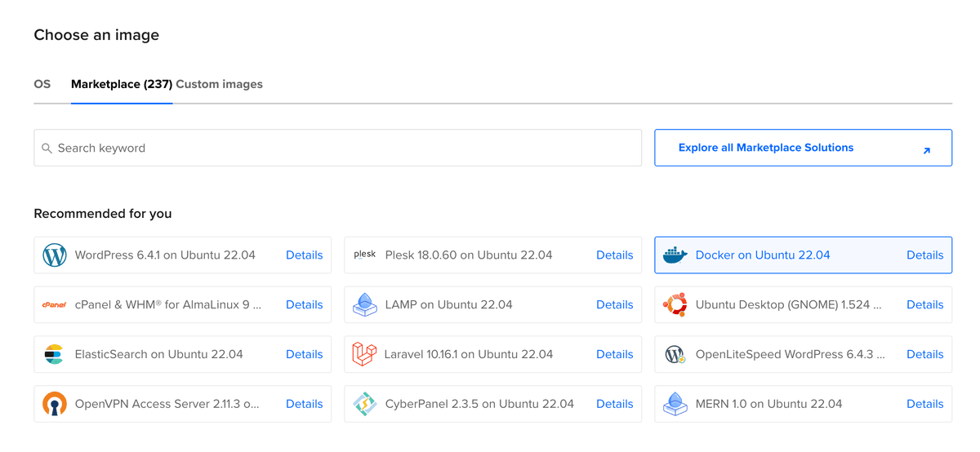Switch to the OS tab
The image size is (980, 452).
pos(42,84)
